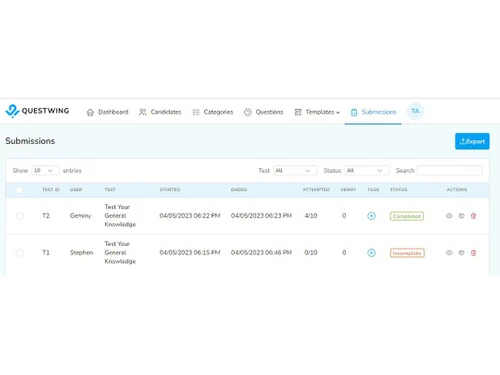
Task: Open the Show entries dropdown
Action: coord(45,170)
